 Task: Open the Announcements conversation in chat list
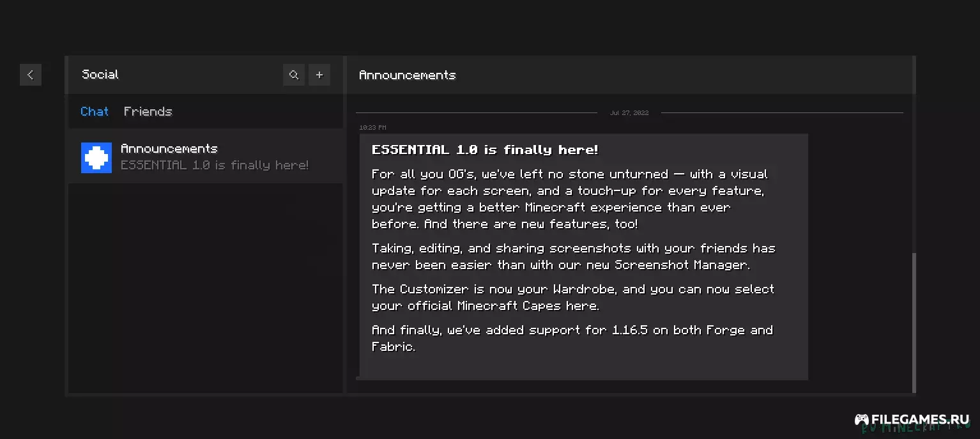[x=169, y=149]
